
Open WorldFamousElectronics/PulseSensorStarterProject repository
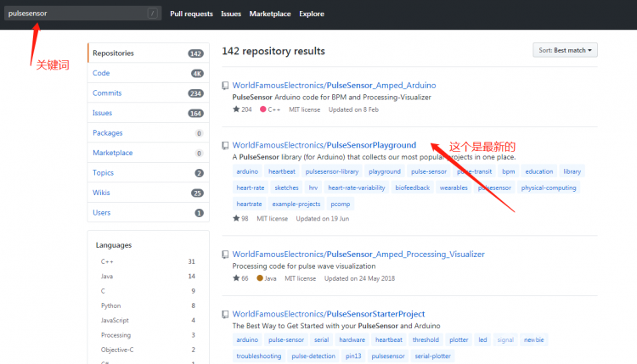point(329,314)
